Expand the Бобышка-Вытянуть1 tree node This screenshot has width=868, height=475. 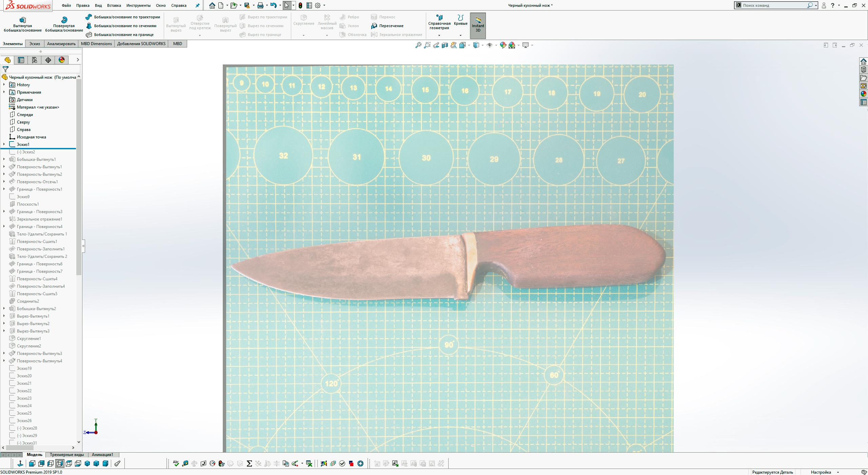click(4, 159)
